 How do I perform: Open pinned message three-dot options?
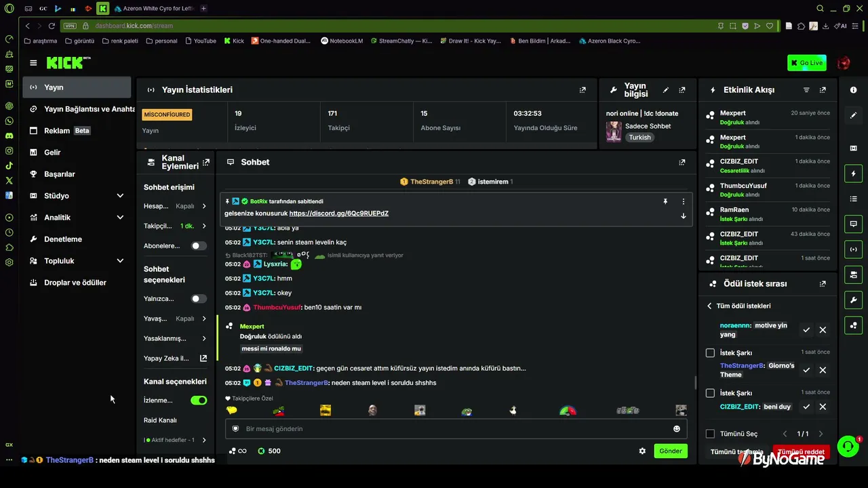point(683,201)
